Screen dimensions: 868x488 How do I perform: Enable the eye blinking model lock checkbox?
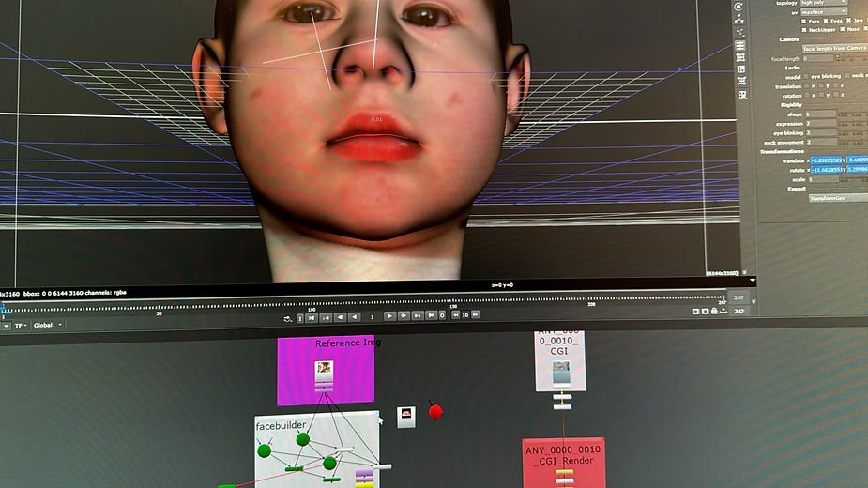pos(806,76)
